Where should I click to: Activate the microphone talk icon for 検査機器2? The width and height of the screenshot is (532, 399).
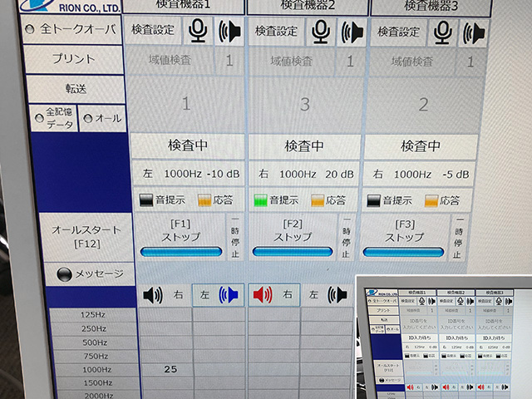click(x=320, y=32)
